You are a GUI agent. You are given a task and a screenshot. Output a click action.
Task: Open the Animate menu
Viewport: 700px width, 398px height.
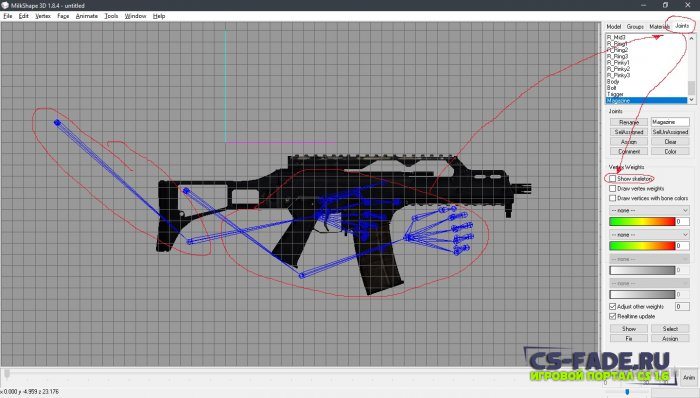click(x=87, y=16)
